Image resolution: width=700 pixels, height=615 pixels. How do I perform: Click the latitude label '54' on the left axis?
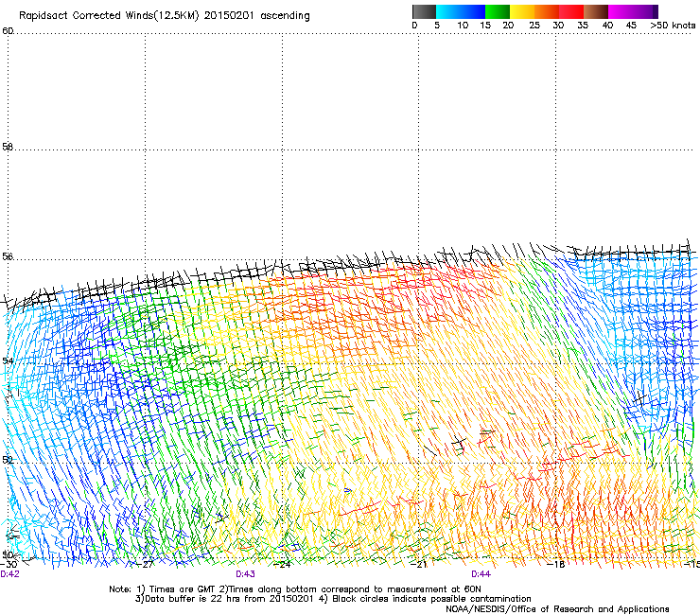pos(8,360)
